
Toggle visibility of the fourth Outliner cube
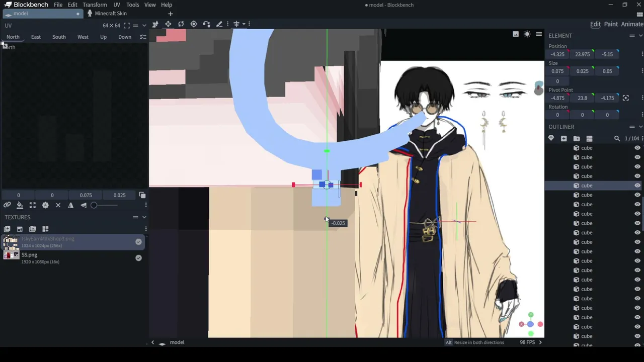[637, 176]
